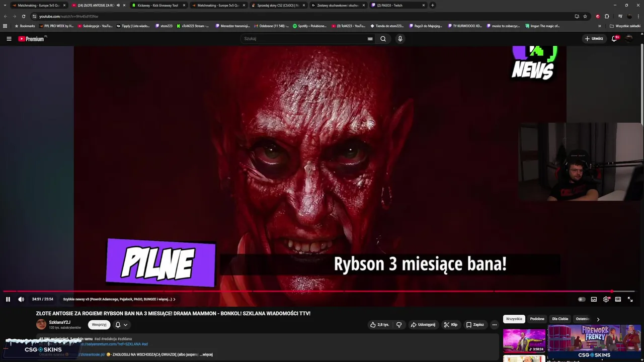Viewport: 644px width, 362px height.
Task: Open the #szklana hashtag
Action: pos(125,339)
